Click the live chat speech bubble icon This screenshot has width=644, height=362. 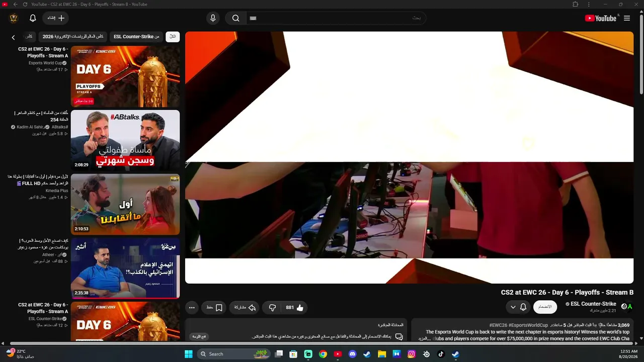point(399,336)
